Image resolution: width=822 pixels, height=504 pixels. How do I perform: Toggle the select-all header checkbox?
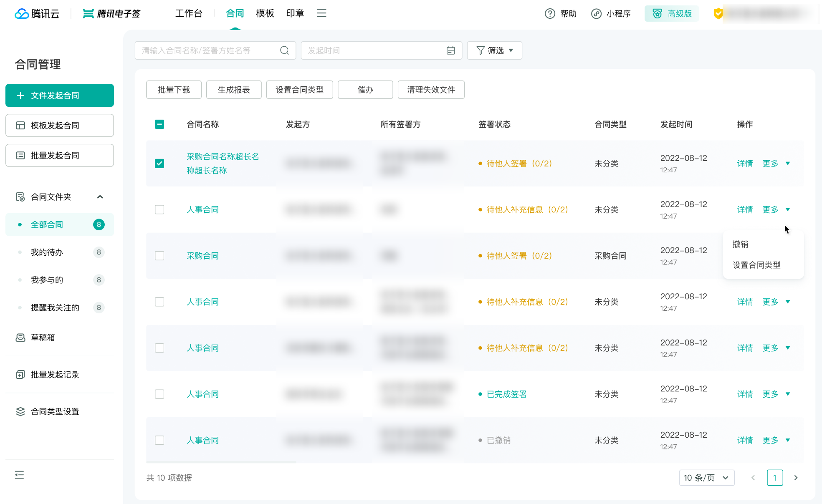coord(159,124)
